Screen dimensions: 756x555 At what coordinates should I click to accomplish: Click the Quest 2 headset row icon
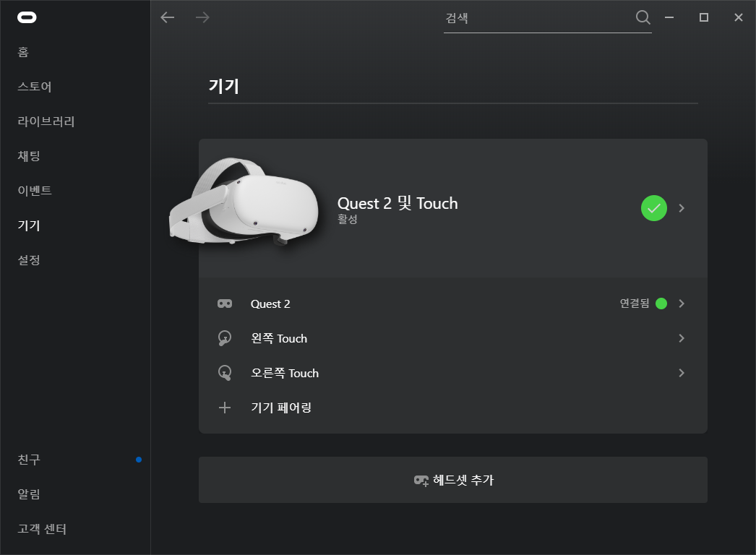[x=225, y=304]
